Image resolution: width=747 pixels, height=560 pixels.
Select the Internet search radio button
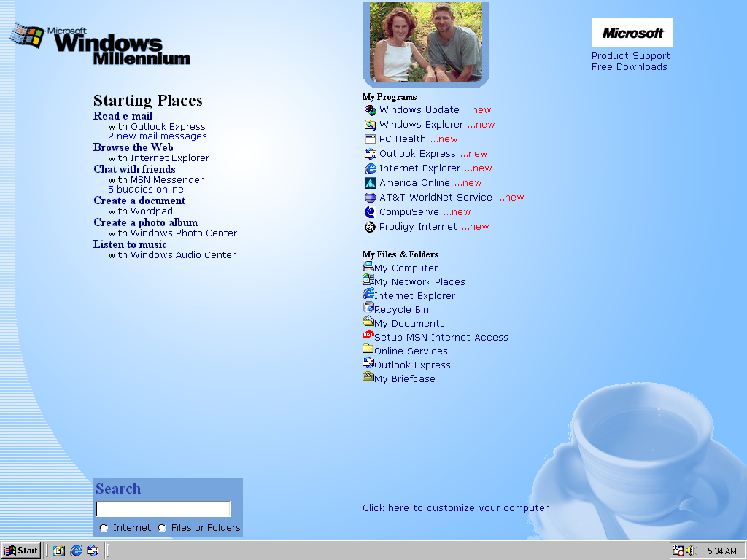pos(104,528)
